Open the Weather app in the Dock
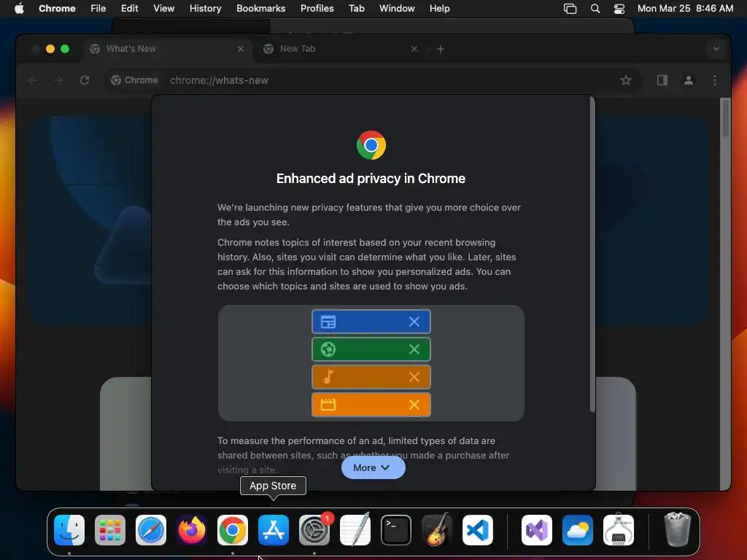 click(578, 530)
